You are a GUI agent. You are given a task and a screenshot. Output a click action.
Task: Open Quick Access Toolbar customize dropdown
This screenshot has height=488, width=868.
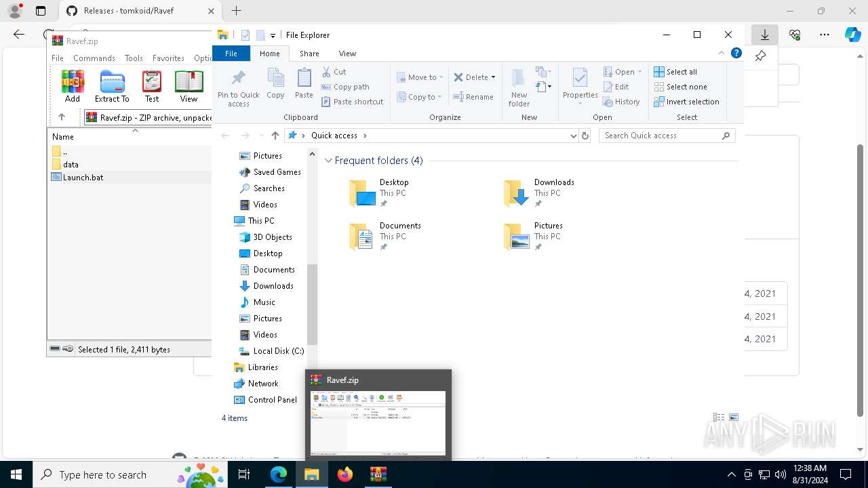click(273, 35)
